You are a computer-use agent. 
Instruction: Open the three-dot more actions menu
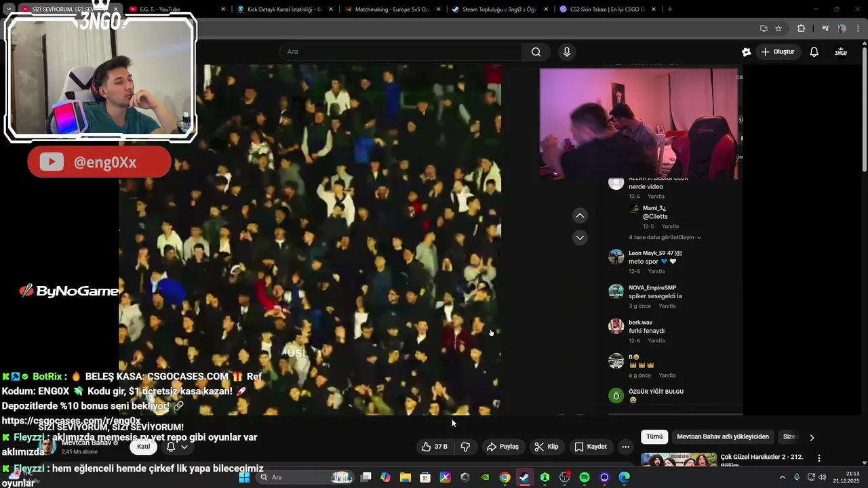coord(625,447)
